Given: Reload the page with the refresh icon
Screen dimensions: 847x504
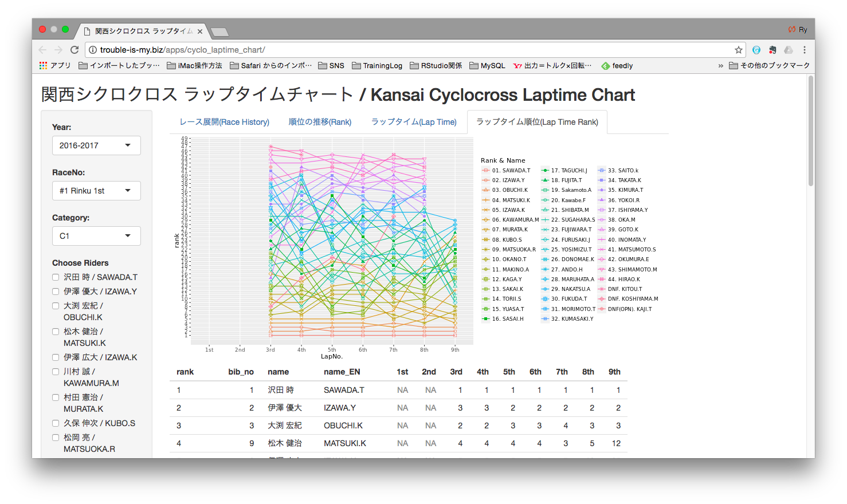Looking at the screenshot, I should click(74, 49).
